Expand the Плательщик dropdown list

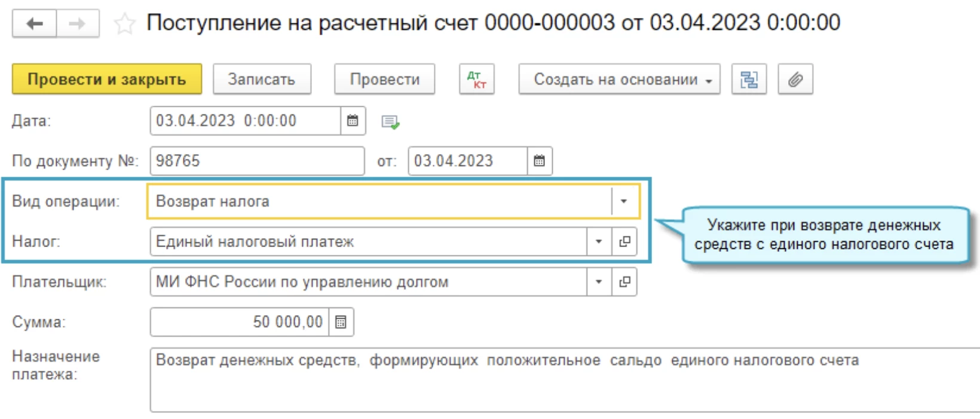[598, 282]
